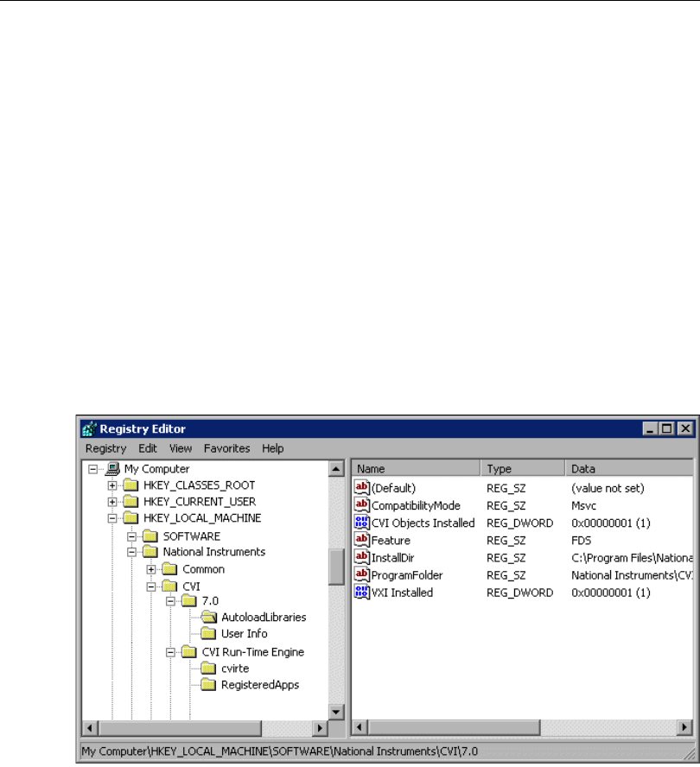
Task: Click the open AutoloadLibraries folder icon
Action: point(209,617)
